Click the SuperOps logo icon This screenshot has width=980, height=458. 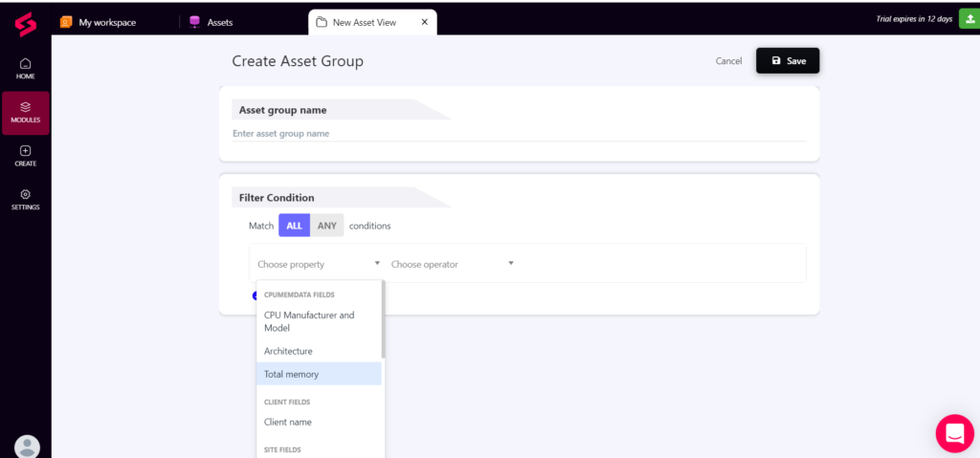point(26,24)
